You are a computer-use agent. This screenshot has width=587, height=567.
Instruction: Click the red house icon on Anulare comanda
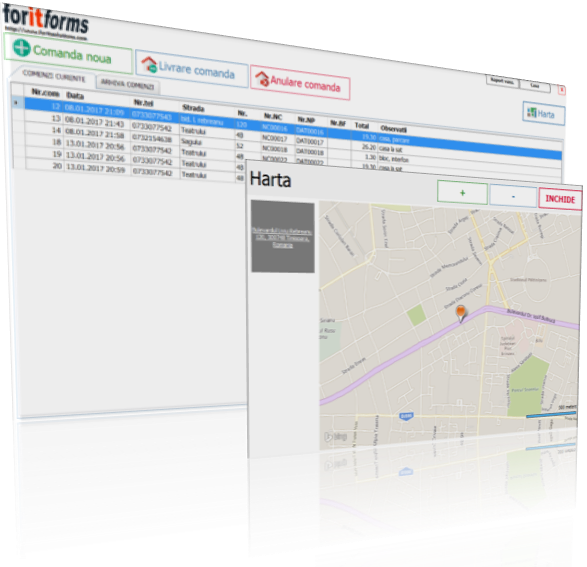pyautogui.click(x=262, y=79)
